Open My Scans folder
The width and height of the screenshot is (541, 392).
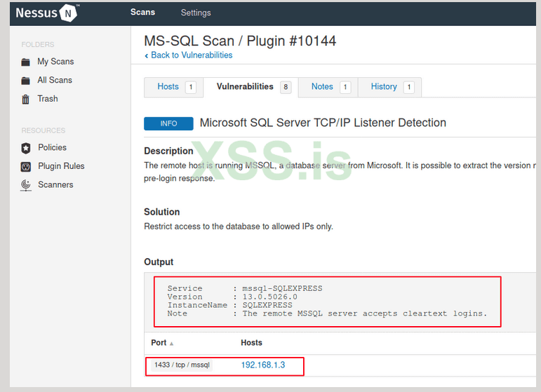pyautogui.click(x=55, y=62)
